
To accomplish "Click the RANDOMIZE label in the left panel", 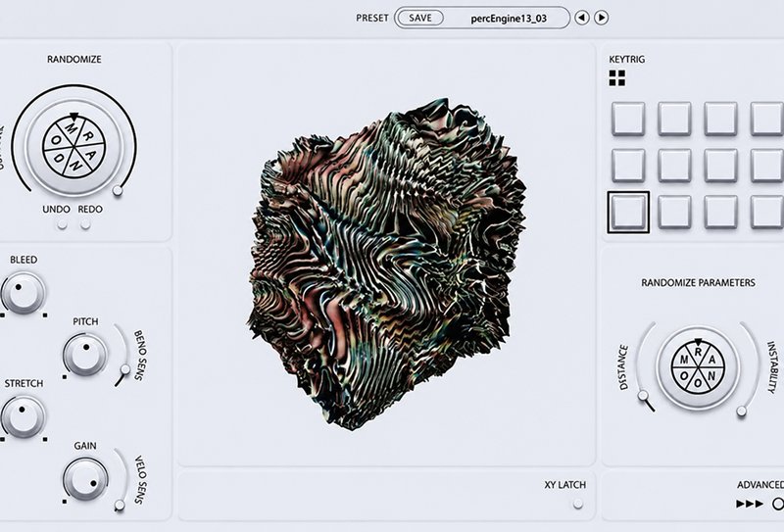I will tap(74, 59).
